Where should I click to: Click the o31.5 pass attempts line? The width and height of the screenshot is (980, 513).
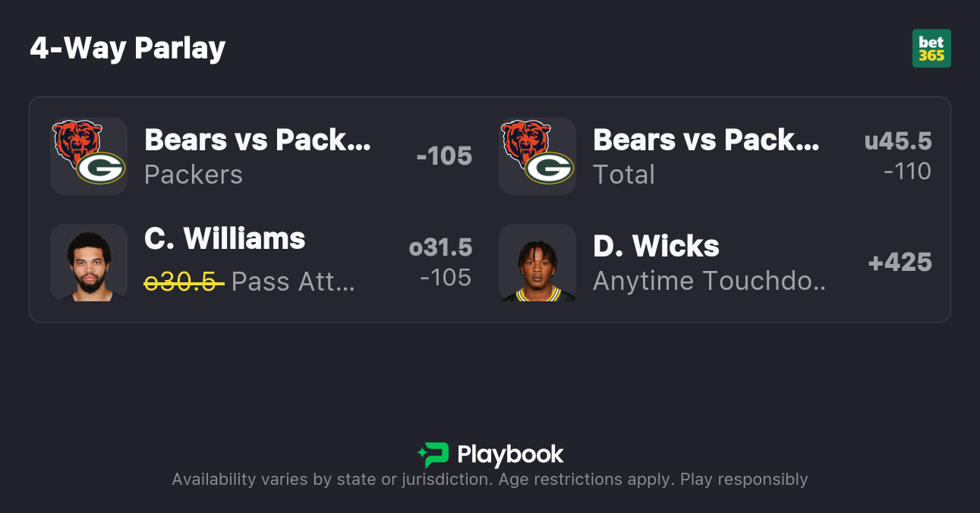(x=440, y=247)
